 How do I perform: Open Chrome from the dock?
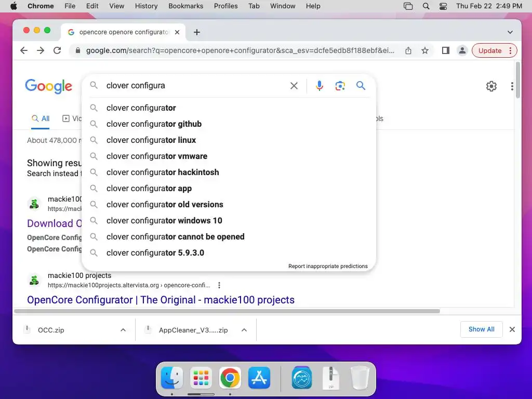click(x=230, y=378)
